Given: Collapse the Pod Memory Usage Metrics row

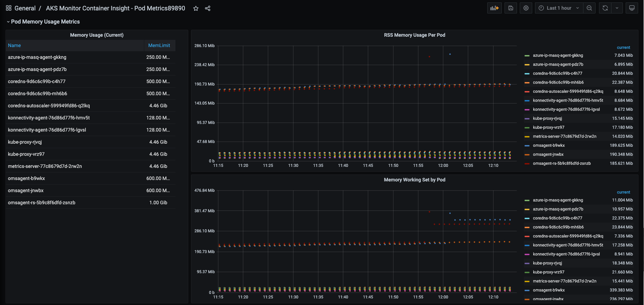Looking at the screenshot, I should tap(45, 22).
